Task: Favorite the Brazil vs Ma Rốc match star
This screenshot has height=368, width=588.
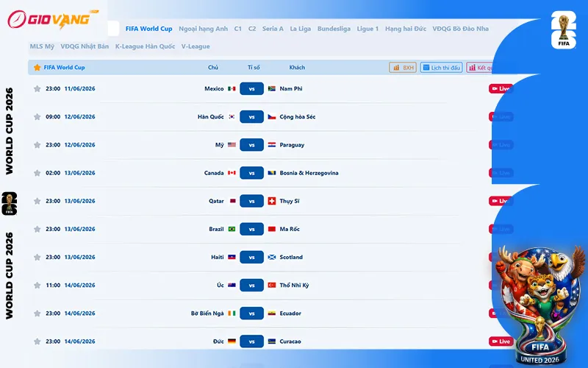Action: coord(37,229)
